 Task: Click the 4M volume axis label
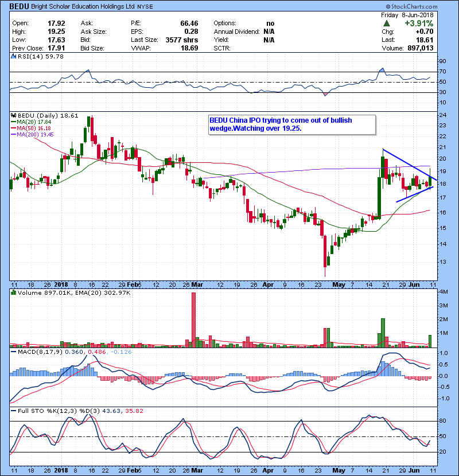[443, 292]
